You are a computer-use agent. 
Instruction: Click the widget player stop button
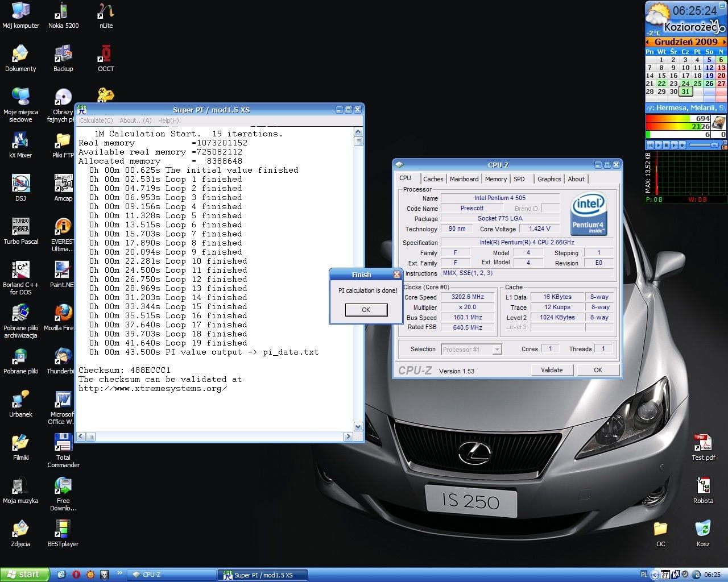[x=666, y=145]
